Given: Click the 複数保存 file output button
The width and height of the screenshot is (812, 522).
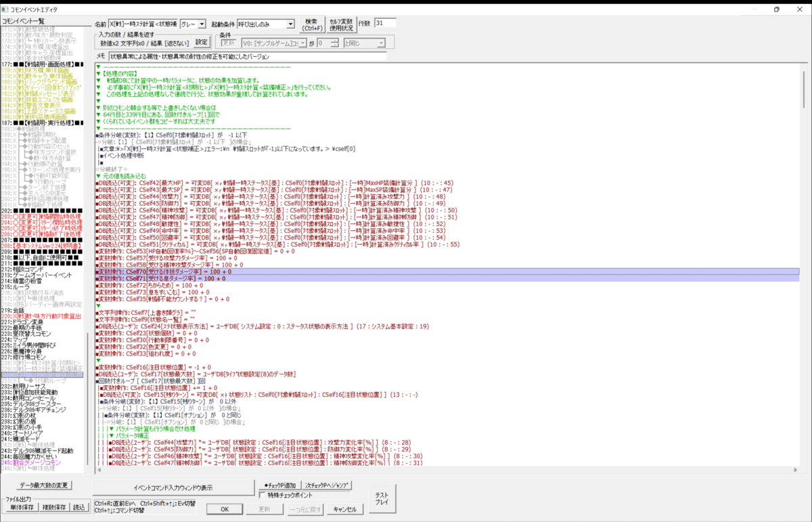Looking at the screenshot, I should (53, 507).
